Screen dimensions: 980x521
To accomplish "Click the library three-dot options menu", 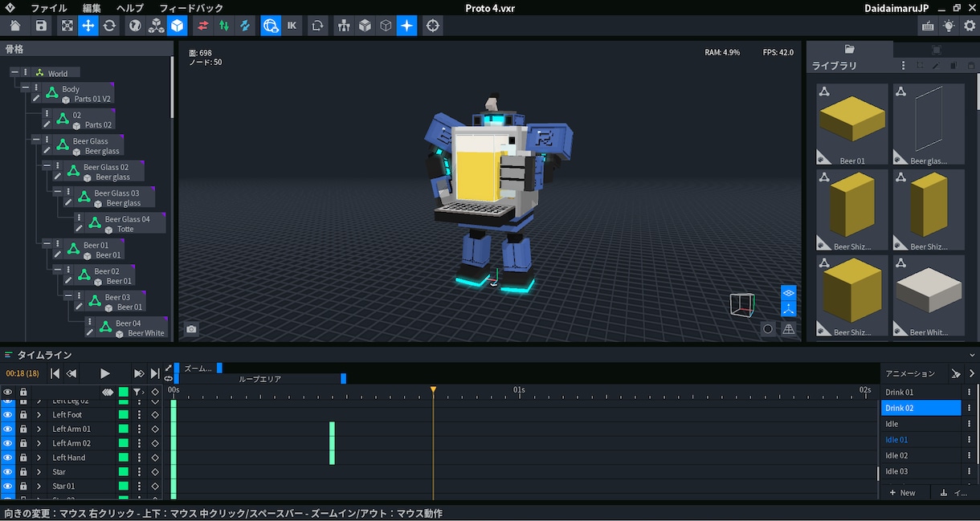I will tap(903, 66).
